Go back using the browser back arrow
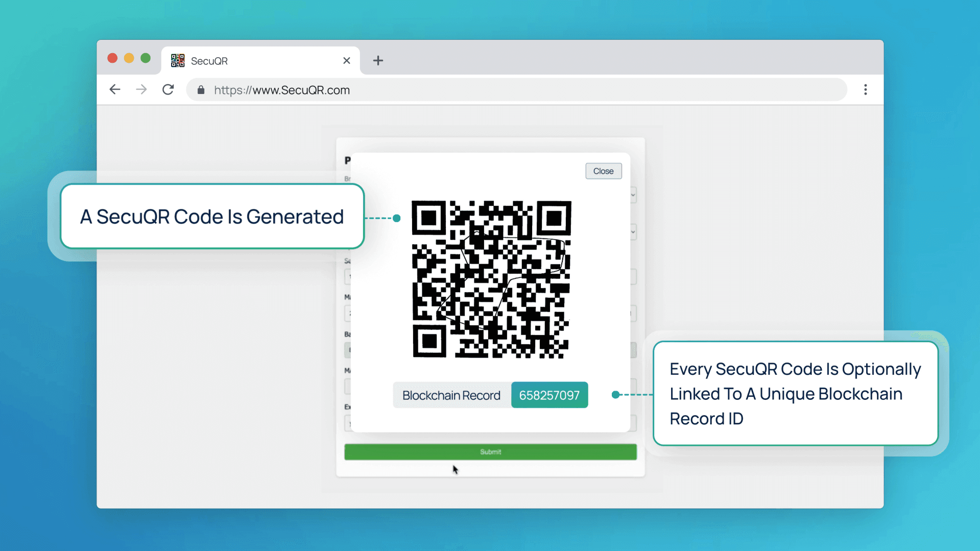Image resolution: width=980 pixels, height=551 pixels. coord(115,90)
